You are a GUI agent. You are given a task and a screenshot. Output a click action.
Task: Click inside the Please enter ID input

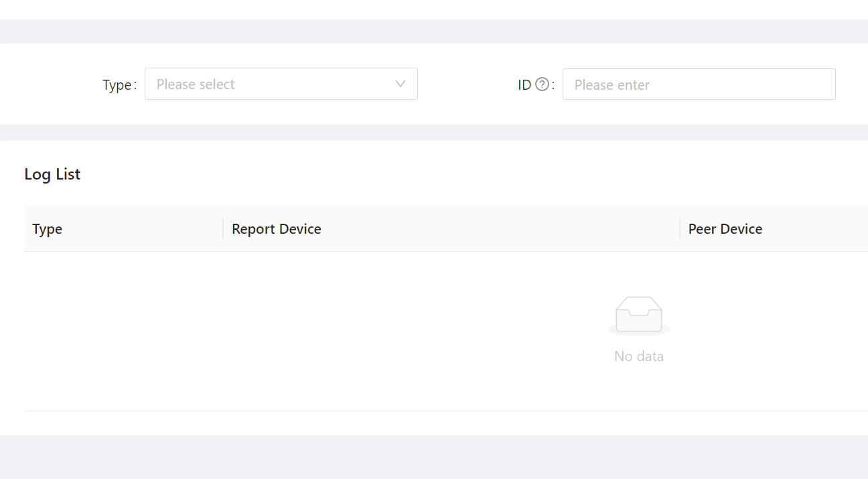click(x=699, y=84)
